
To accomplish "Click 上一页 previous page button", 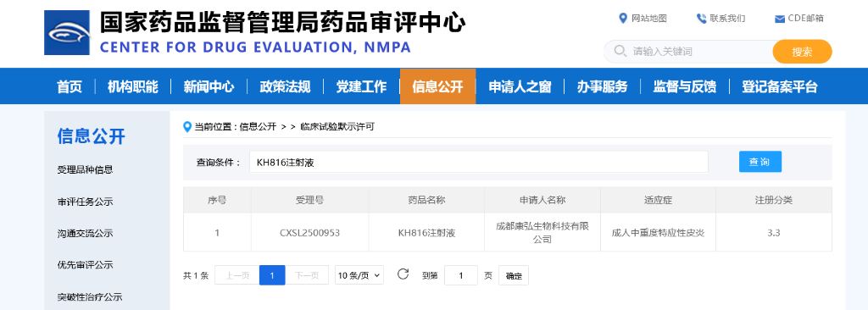I will [x=237, y=275].
